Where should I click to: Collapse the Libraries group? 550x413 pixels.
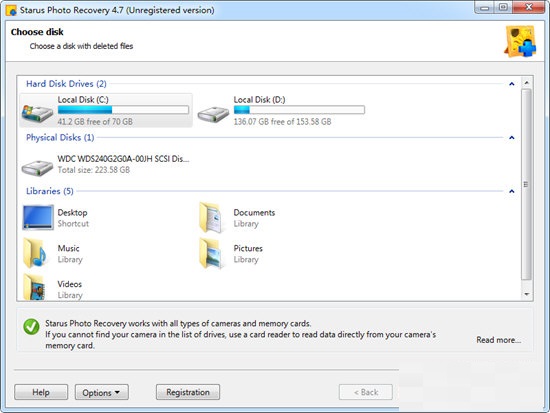[x=512, y=191]
